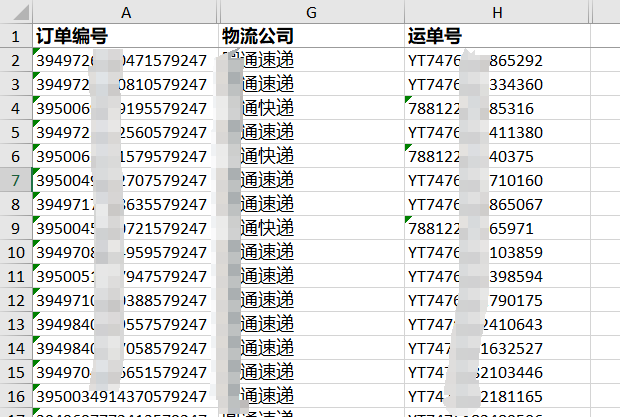620x417 pixels.
Task: Select row 7 header
Action: pos(16,180)
